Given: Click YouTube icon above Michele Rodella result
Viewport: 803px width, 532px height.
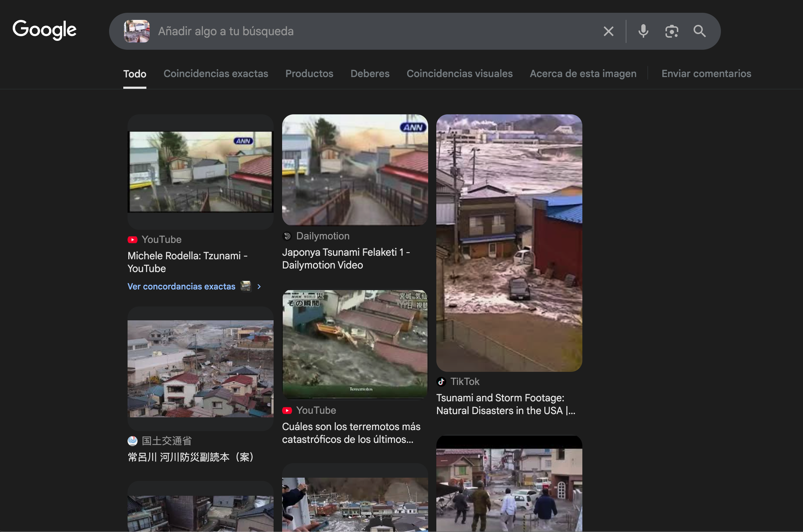Looking at the screenshot, I should [x=133, y=240].
